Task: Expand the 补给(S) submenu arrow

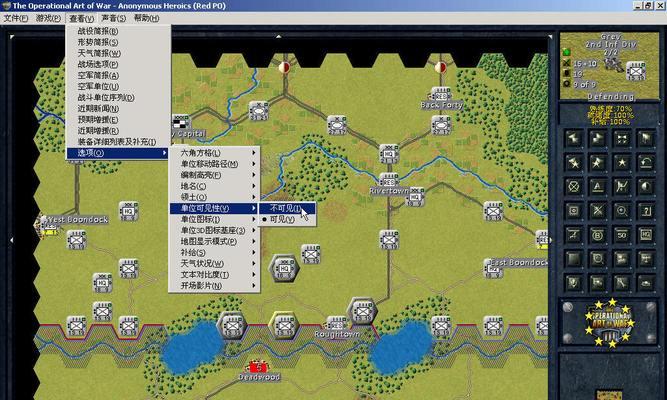Action: pos(254,252)
